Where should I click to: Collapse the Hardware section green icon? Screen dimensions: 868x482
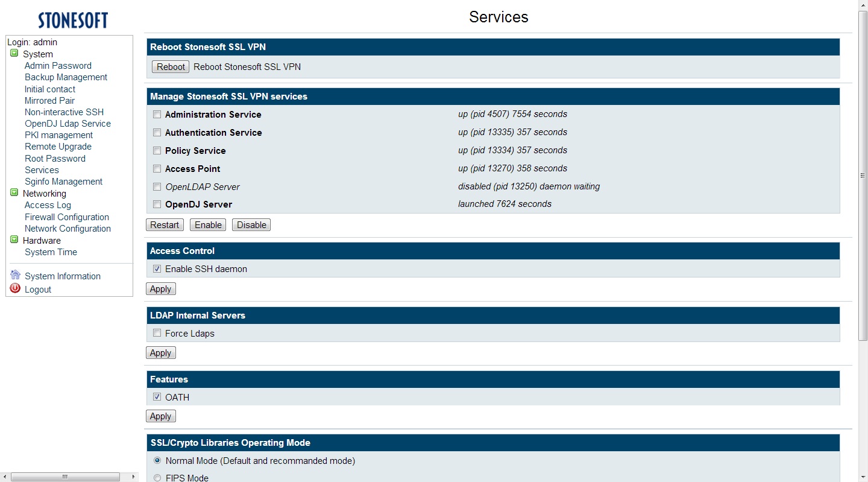pyautogui.click(x=14, y=239)
